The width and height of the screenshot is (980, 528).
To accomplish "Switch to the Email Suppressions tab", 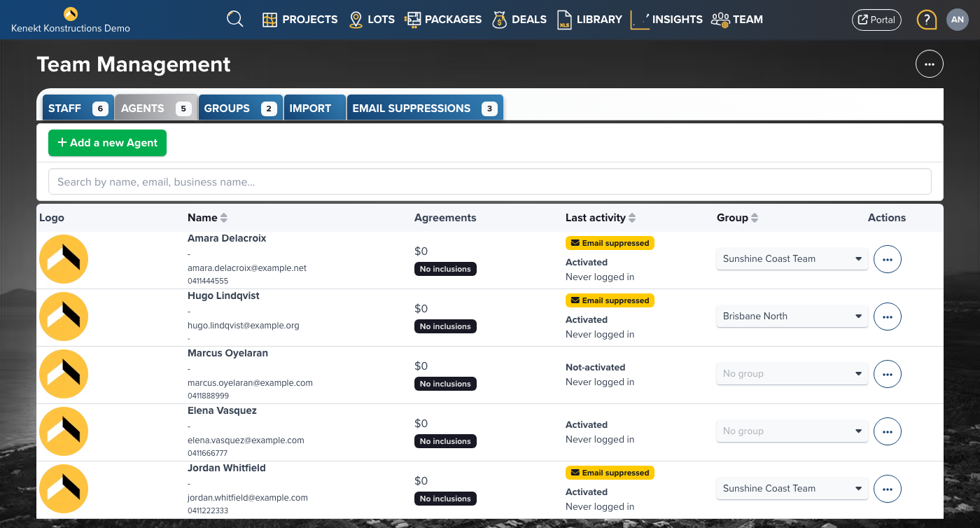I will click(x=425, y=108).
